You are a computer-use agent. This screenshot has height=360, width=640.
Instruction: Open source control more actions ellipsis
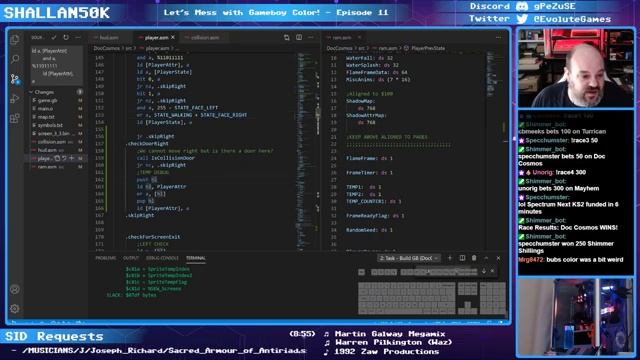point(78,37)
